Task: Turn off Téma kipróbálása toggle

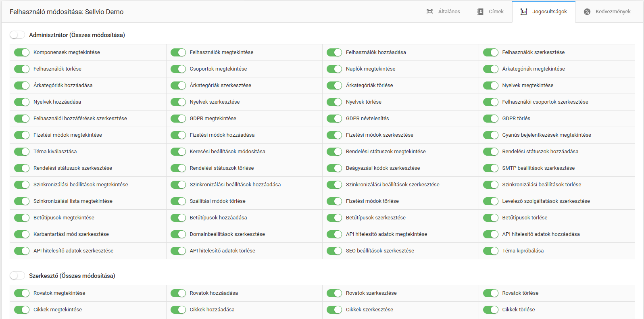Action: pyautogui.click(x=491, y=251)
